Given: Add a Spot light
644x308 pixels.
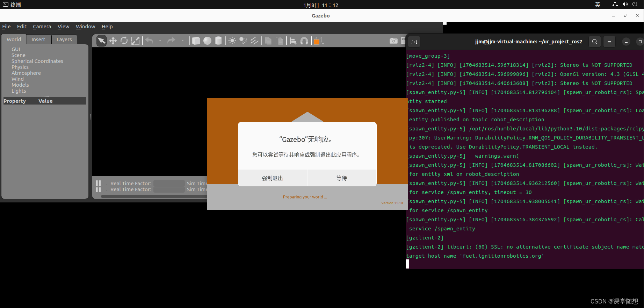Looking at the screenshot, I should click(x=243, y=41).
